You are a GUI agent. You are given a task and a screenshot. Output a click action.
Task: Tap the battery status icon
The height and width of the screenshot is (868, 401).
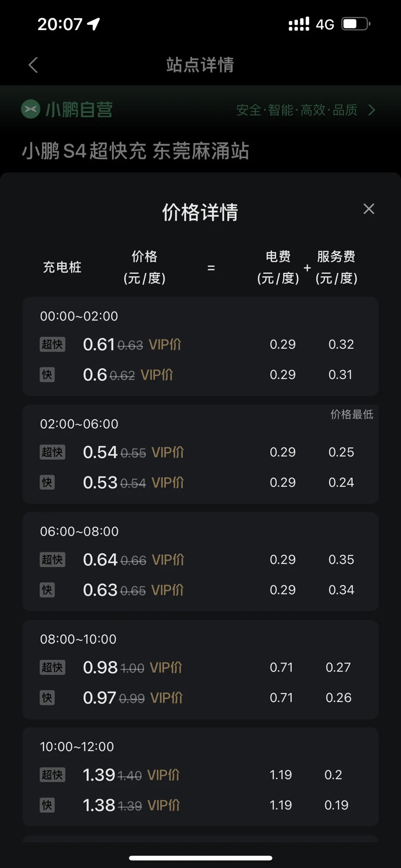pyautogui.click(x=356, y=24)
